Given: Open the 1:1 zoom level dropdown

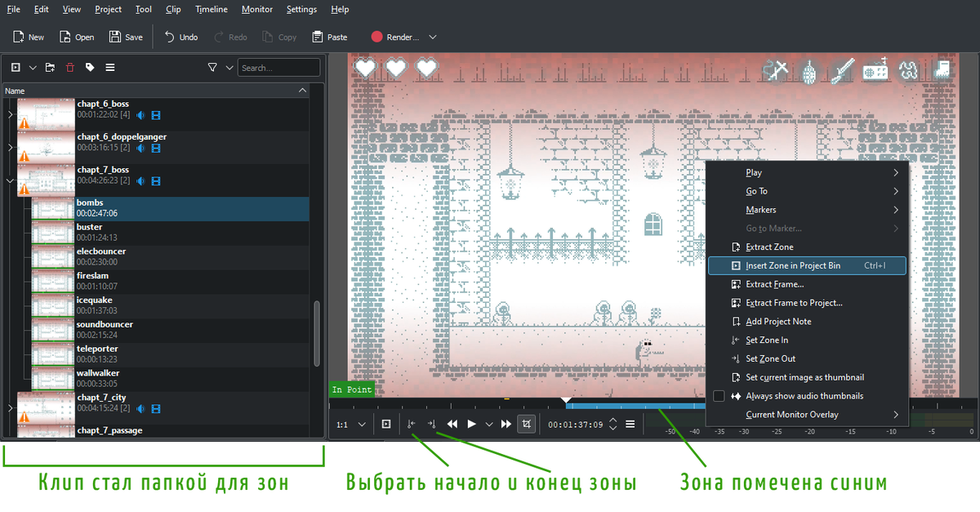Looking at the screenshot, I should click(x=351, y=425).
